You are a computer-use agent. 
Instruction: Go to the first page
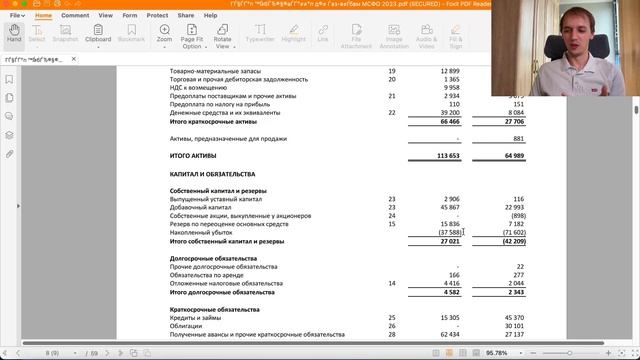pyautogui.click(x=5, y=353)
